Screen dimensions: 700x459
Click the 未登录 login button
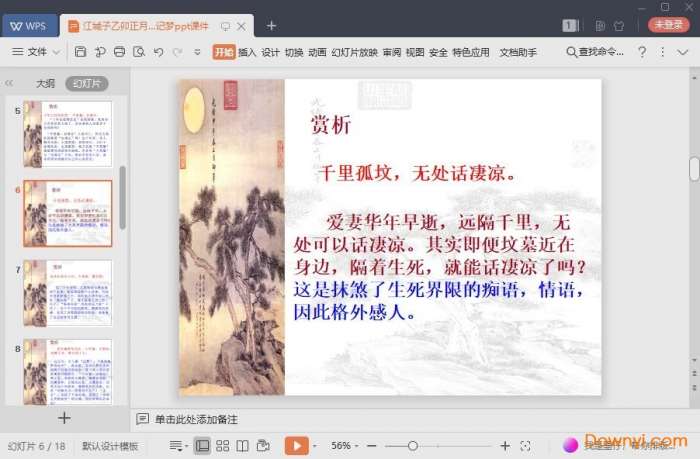pos(668,25)
